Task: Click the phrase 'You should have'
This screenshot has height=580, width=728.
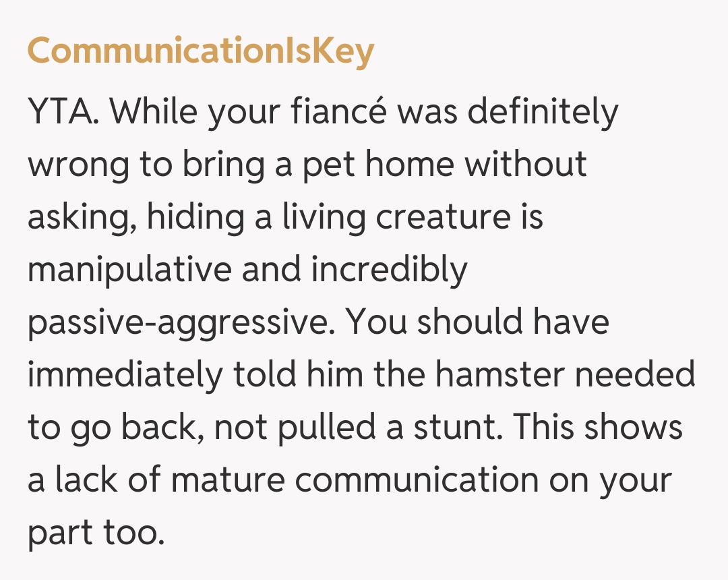Action: 478,322
